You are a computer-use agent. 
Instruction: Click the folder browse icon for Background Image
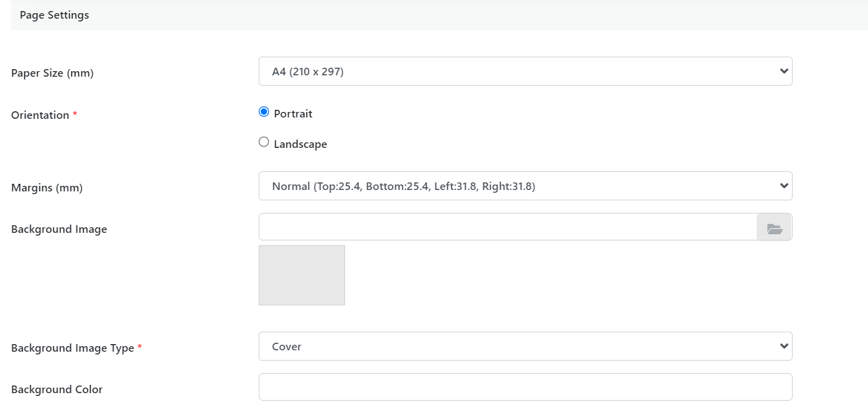pyautogui.click(x=775, y=227)
